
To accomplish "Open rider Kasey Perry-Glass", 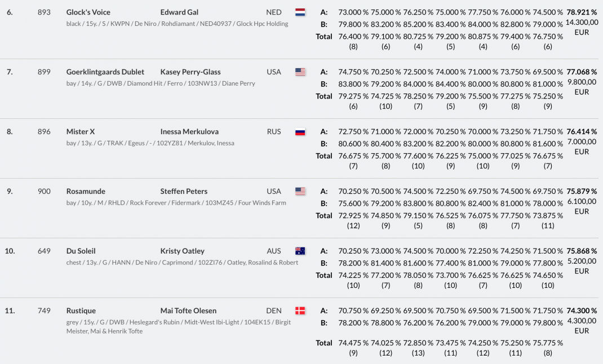I will click(x=190, y=72).
